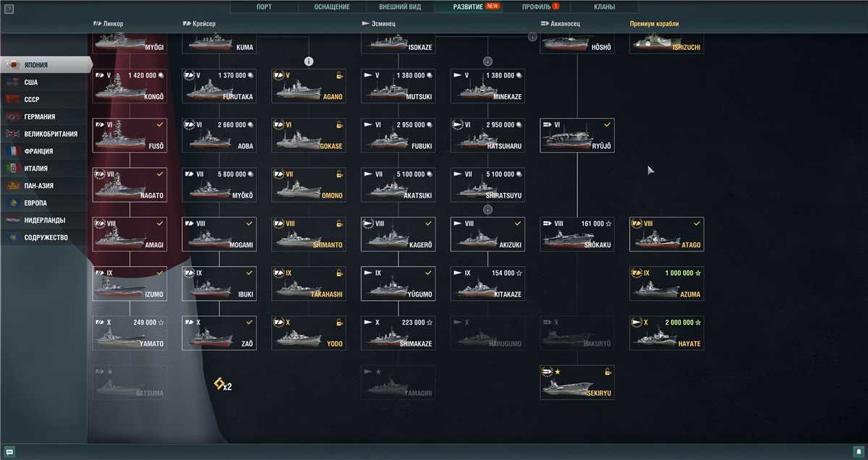The height and width of the screenshot is (460, 868).
Task: Select the Yūgumo destroyer card
Action: pyautogui.click(x=399, y=284)
